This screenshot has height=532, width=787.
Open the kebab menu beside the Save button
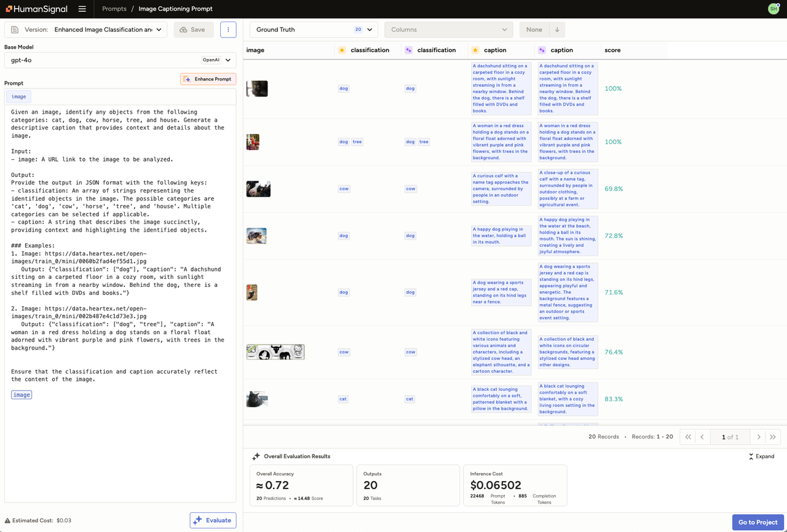[x=228, y=29]
